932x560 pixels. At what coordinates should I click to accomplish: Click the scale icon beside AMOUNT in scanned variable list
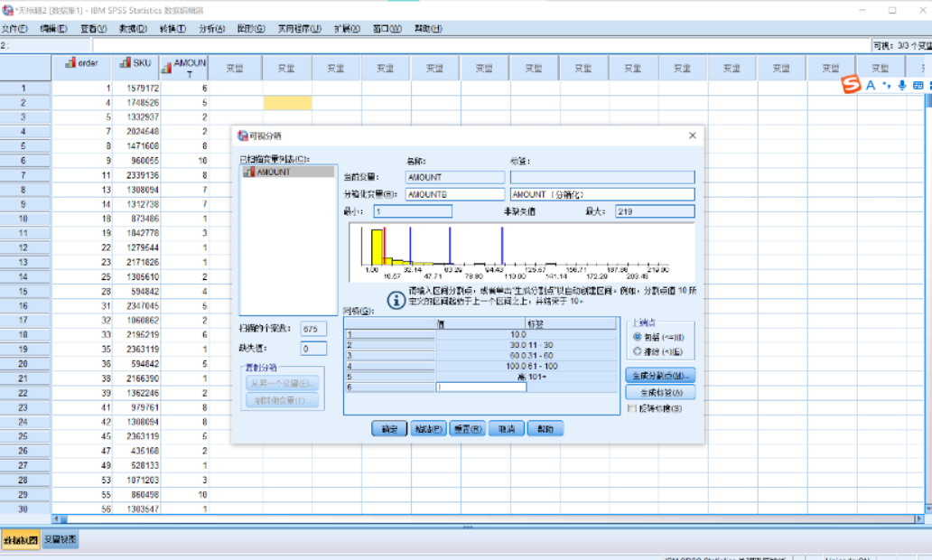tap(249, 172)
